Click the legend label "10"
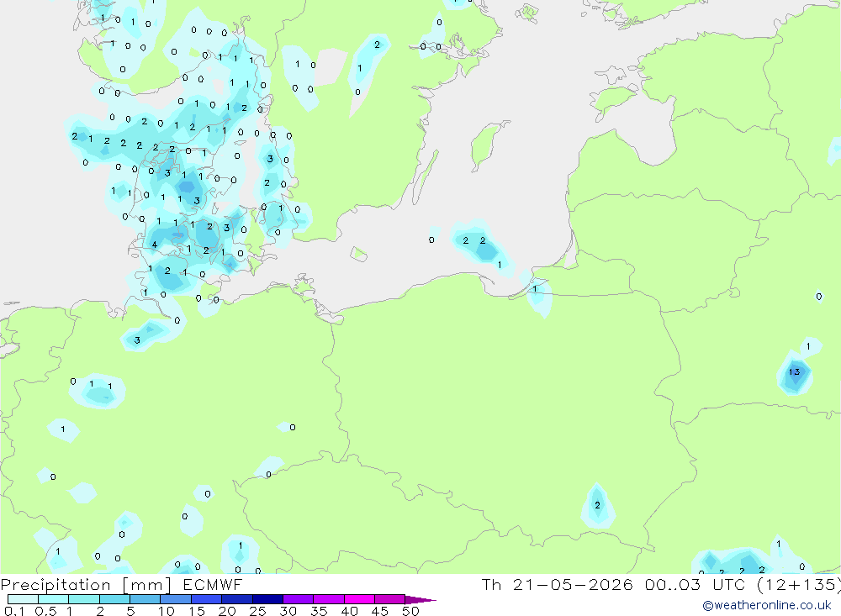Screen dimensions: 841x616 tap(167, 611)
